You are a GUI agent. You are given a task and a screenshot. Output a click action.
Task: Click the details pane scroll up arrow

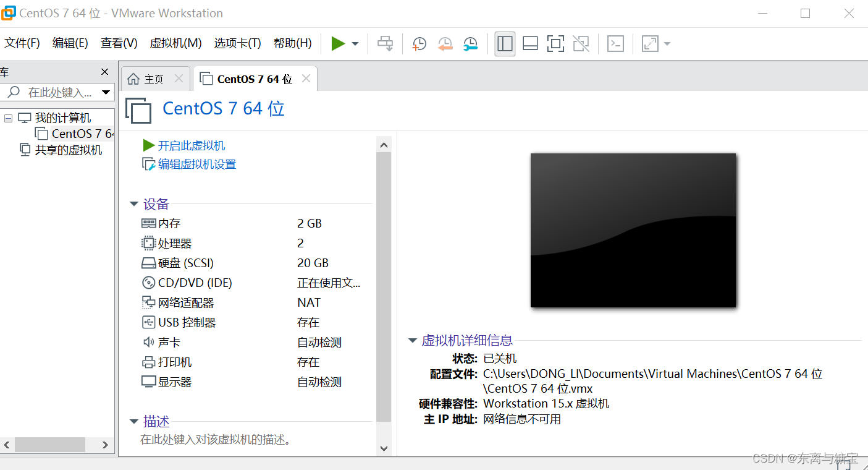coord(384,145)
